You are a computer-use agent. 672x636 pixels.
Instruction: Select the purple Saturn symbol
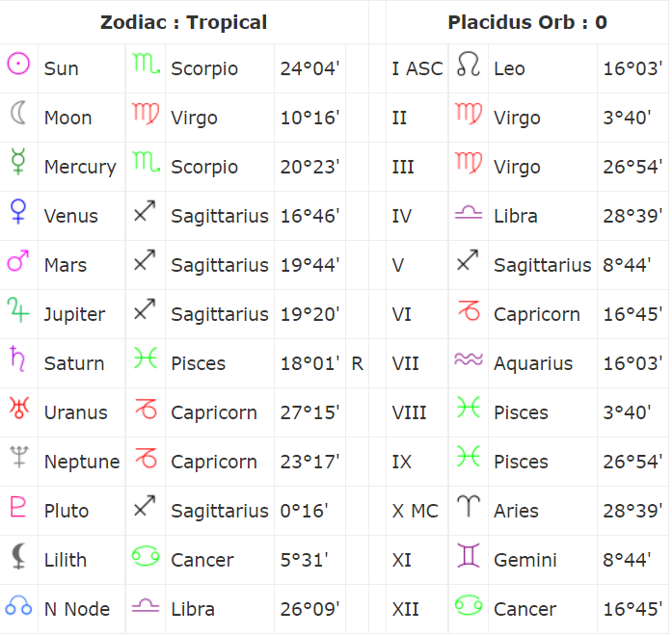tap(17, 358)
